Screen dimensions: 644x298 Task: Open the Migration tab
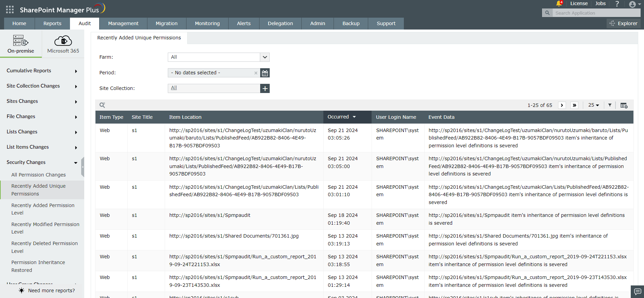[166, 23]
